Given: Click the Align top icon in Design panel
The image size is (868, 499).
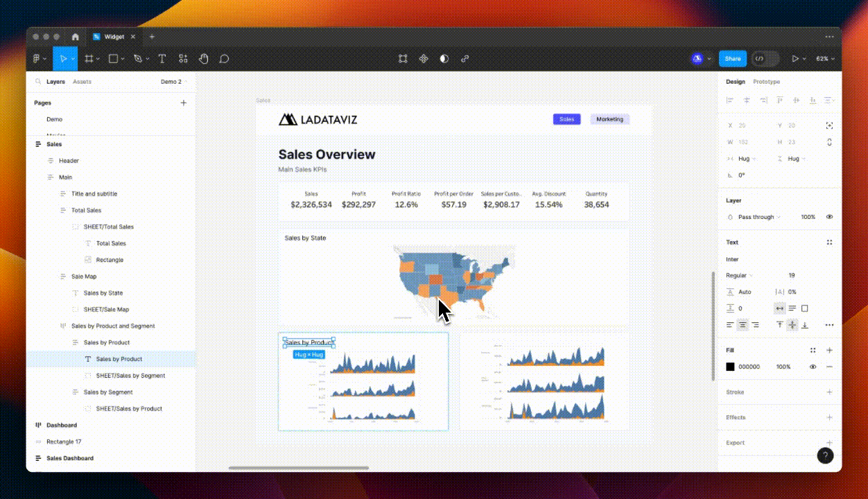Looking at the screenshot, I should [780, 100].
